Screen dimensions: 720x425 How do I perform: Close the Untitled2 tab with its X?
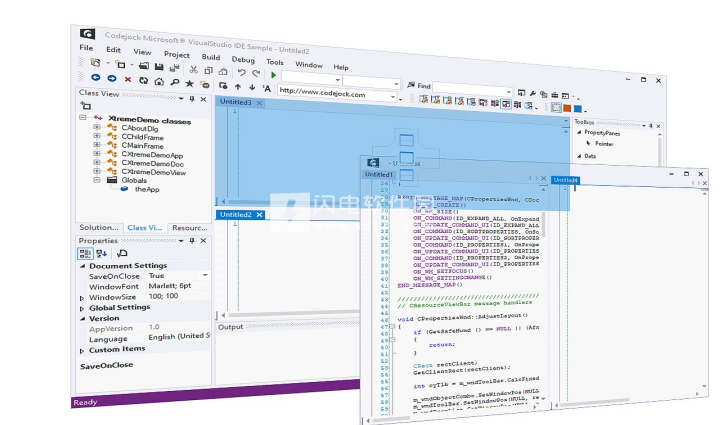259,214
